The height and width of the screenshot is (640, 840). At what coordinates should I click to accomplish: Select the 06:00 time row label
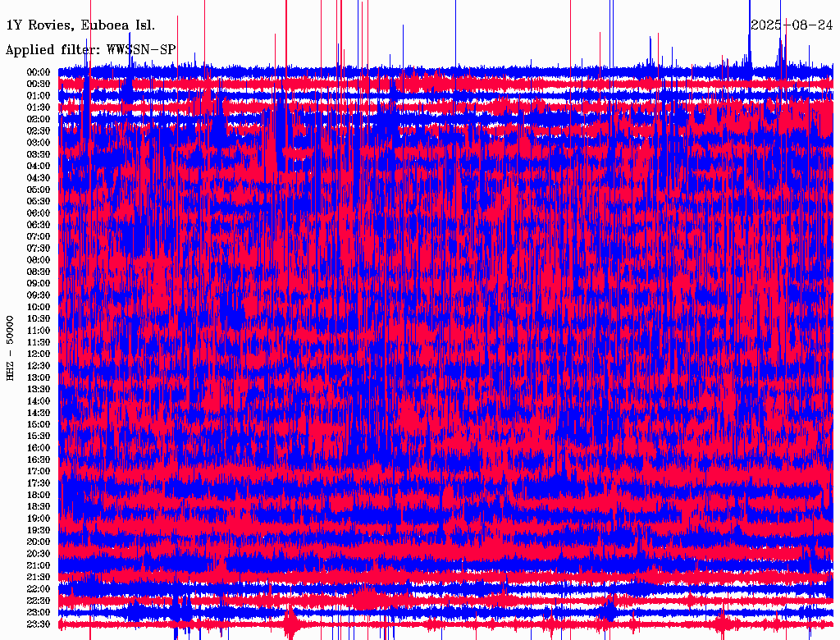tap(39, 213)
